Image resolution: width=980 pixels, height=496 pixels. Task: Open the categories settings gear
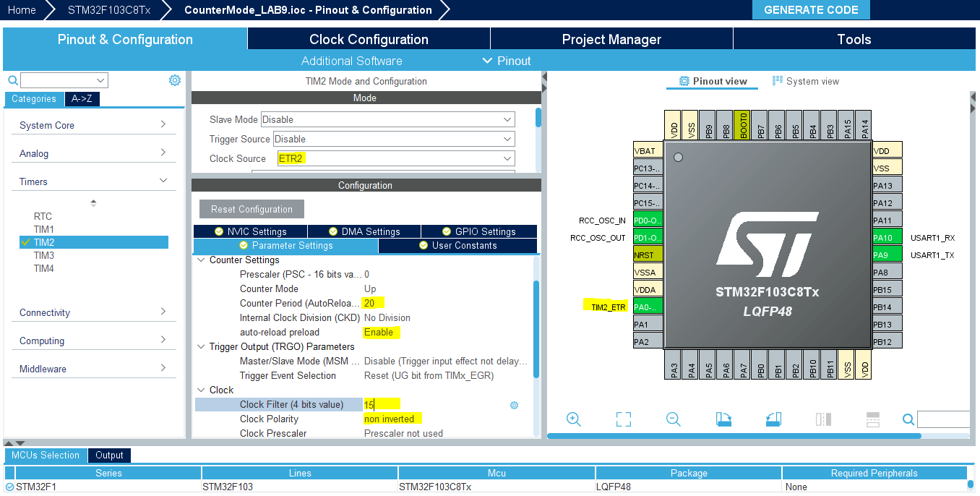pos(175,80)
